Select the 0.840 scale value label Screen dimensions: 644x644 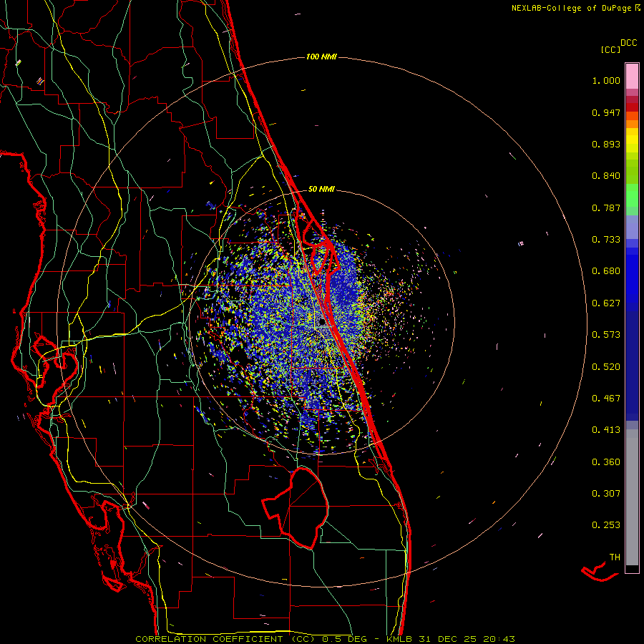[x=606, y=176]
